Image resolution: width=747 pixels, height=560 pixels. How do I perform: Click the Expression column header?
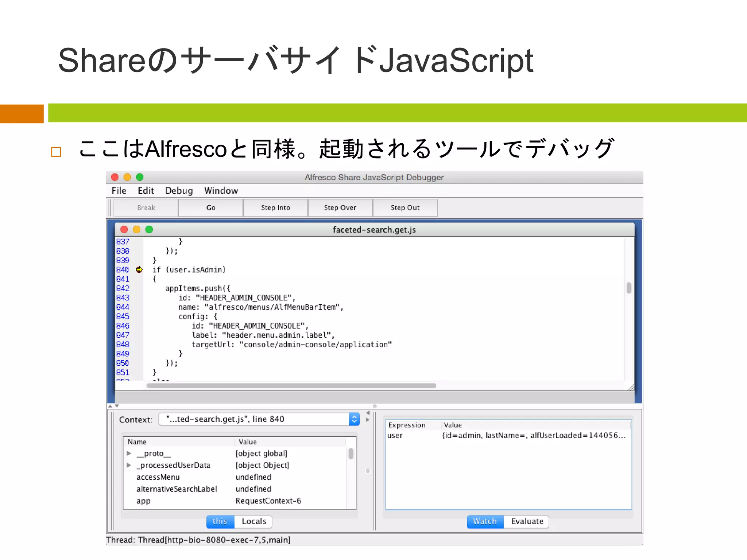tap(414, 425)
